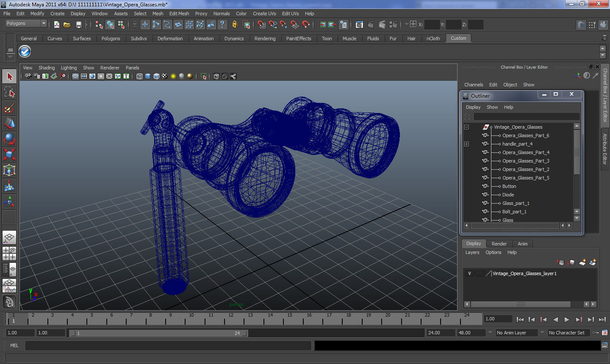610x364 pixels.
Task: Enable wireframe on shaded cube icon
Action: (156, 76)
